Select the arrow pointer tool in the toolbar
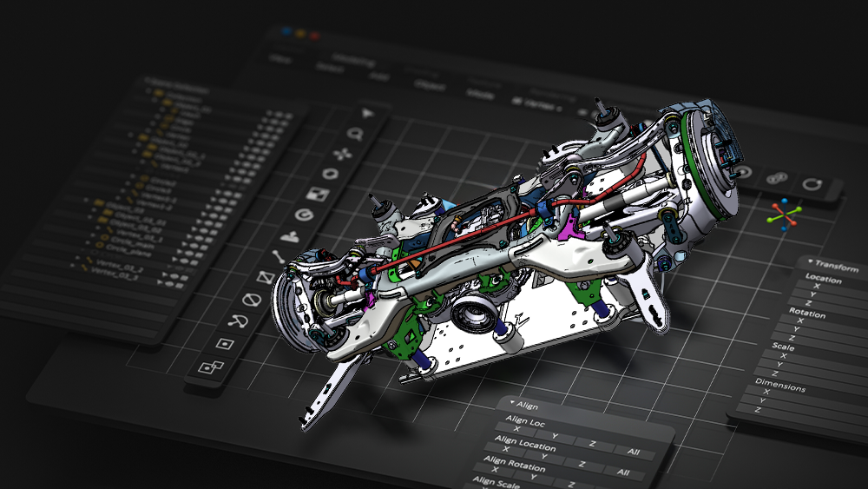This screenshot has height=489, width=868. 367,114
